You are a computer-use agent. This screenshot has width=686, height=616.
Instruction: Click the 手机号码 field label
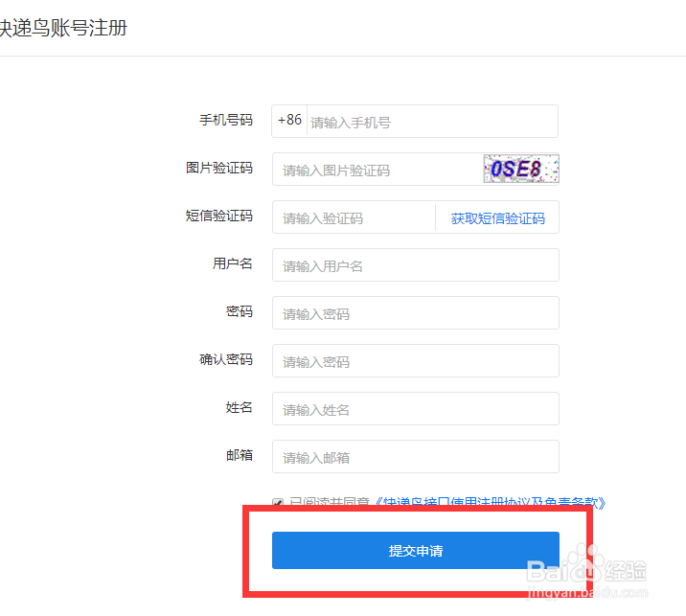226,120
